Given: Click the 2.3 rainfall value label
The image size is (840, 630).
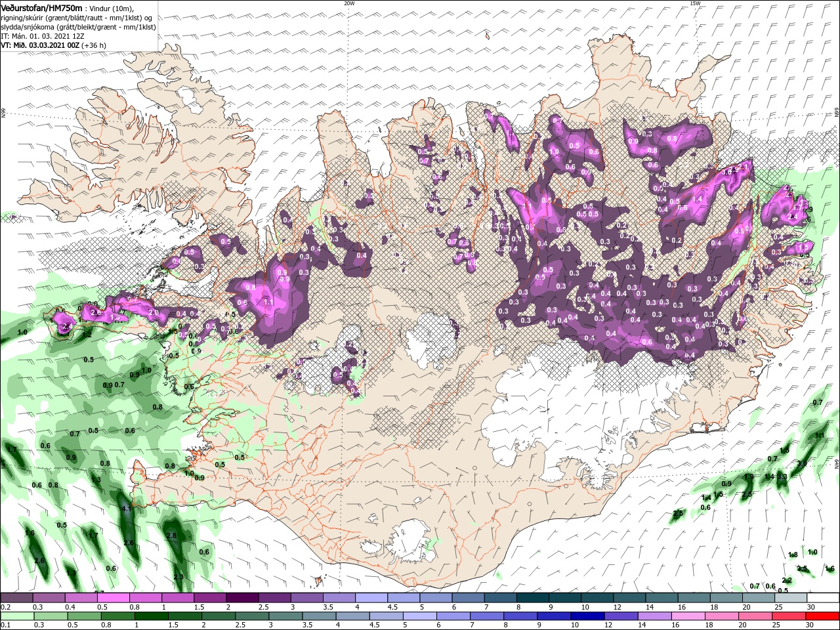Looking at the screenshot, I should pos(178,577).
